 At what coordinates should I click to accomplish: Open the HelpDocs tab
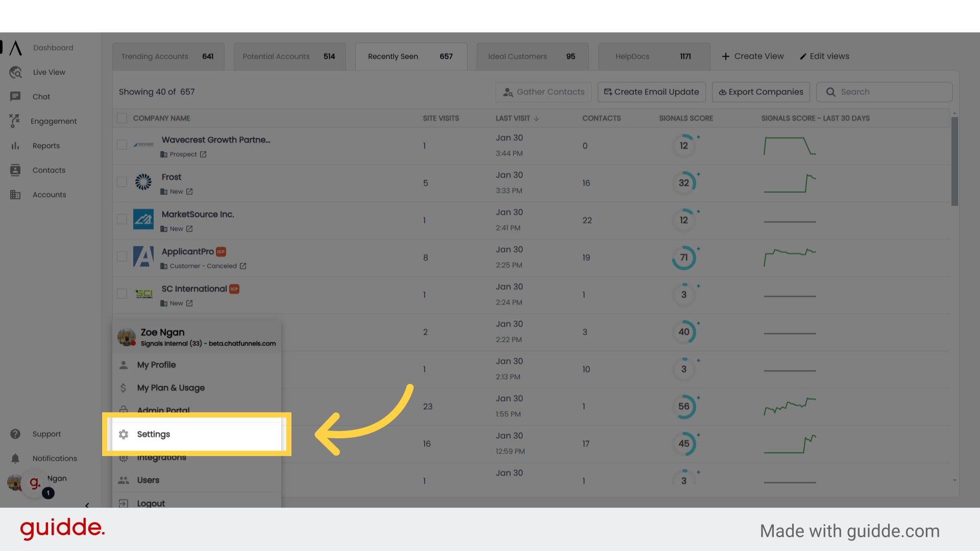point(654,57)
